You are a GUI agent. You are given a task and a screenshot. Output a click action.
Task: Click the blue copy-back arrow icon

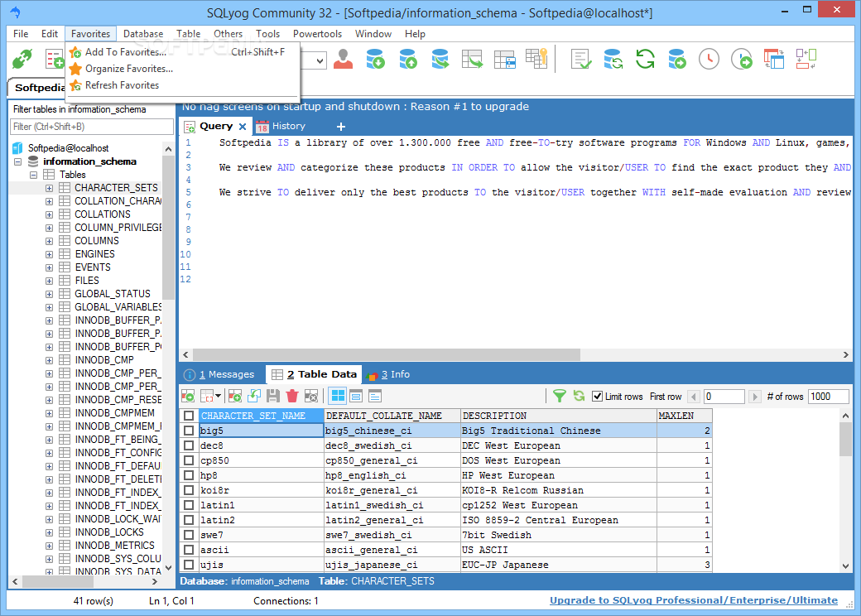[254, 396]
